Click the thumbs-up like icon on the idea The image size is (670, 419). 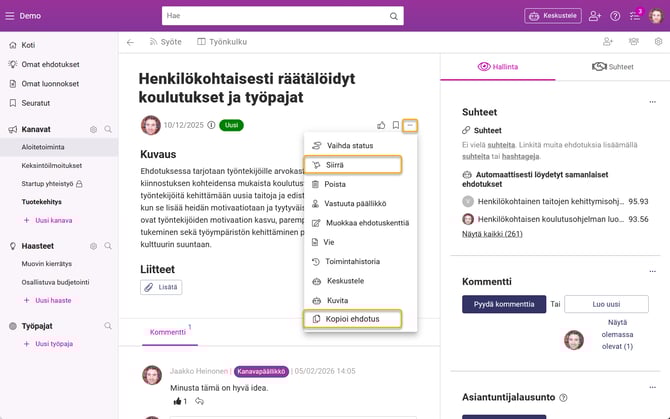point(381,125)
